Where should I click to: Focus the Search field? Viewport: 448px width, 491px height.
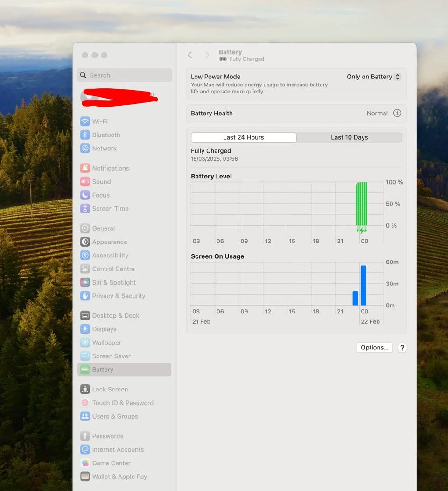124,75
